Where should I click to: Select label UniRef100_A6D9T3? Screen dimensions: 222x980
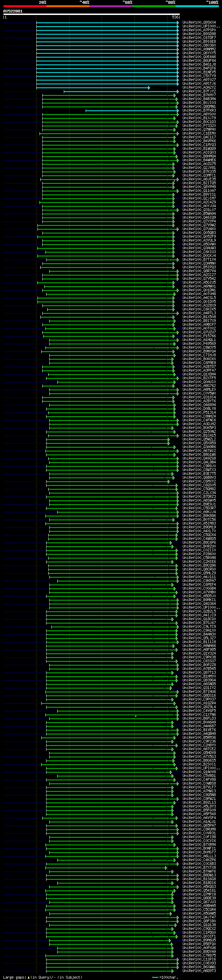(199, 971)
